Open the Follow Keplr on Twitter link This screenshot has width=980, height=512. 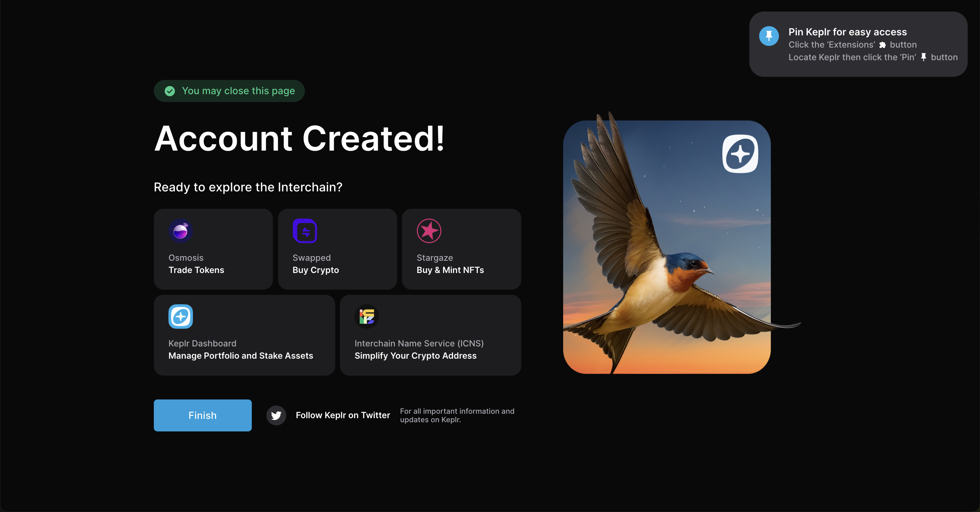[343, 415]
